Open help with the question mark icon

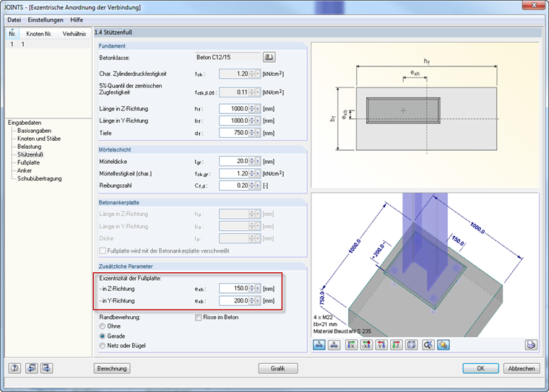click(x=14, y=368)
